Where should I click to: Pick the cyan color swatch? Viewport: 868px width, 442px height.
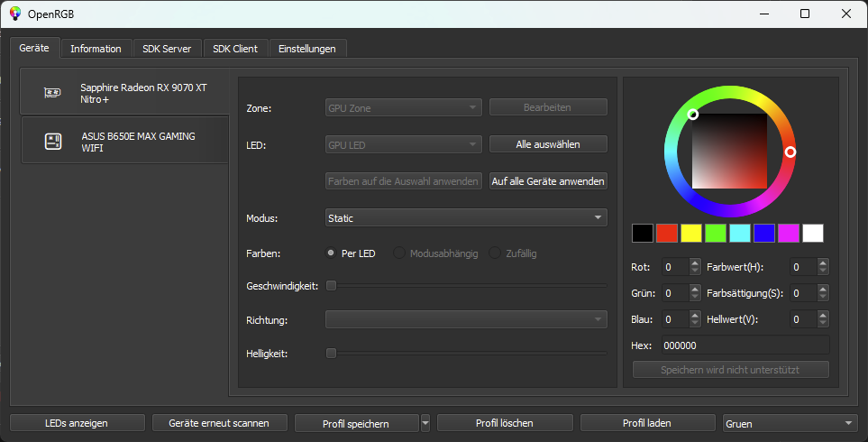[x=740, y=234]
